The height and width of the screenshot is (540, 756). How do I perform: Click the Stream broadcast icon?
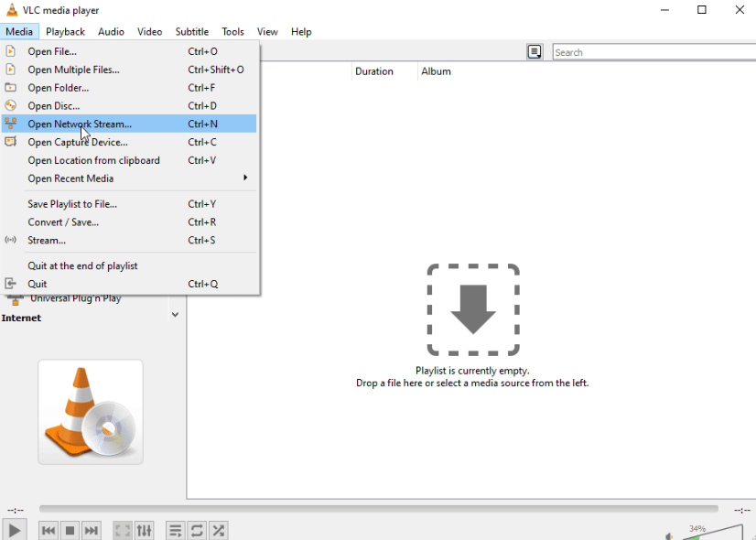pos(11,240)
